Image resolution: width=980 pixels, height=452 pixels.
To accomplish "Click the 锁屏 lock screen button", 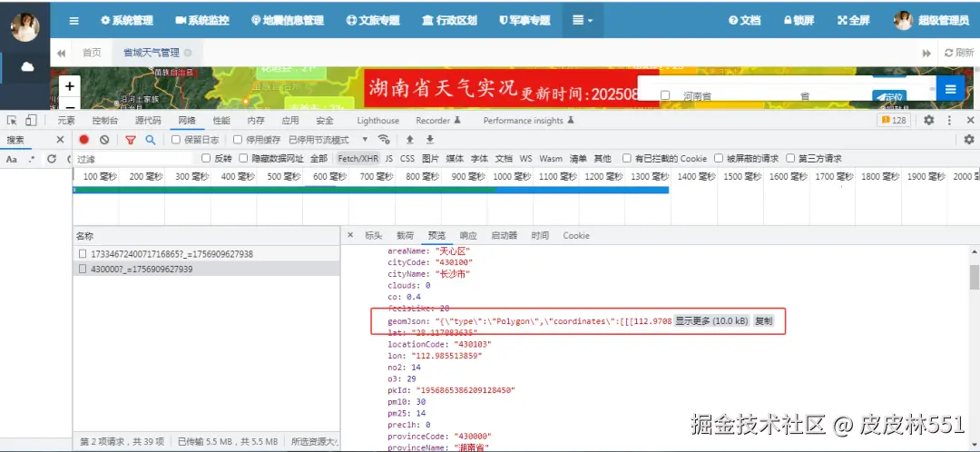I will point(799,20).
